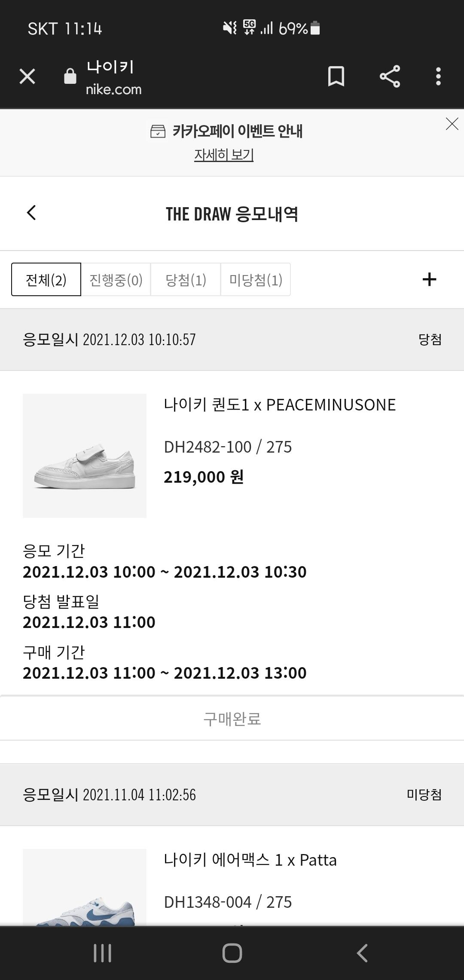Viewport: 464px width, 980px height.
Task: Expand options with the plus icon
Action: tap(429, 280)
